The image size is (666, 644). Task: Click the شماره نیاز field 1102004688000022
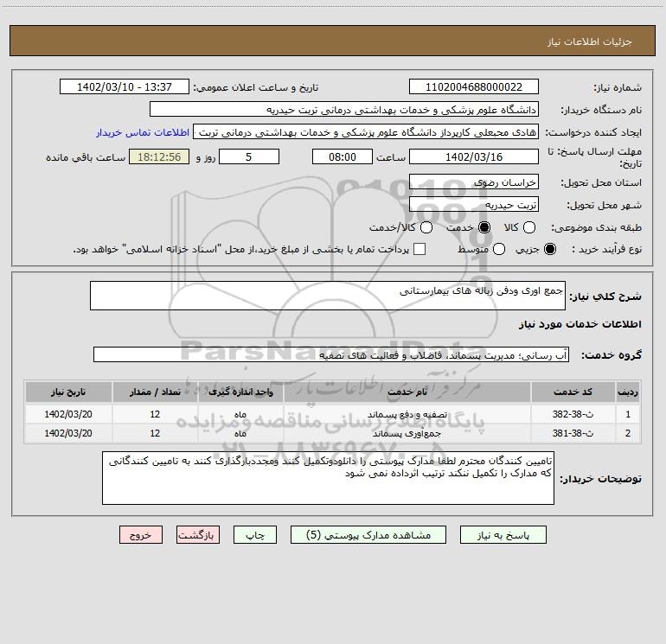[474, 87]
